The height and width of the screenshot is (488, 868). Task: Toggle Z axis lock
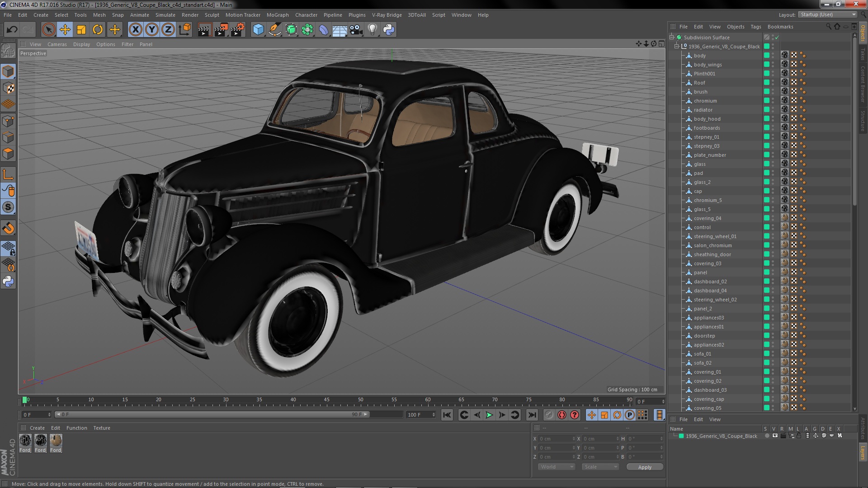coord(168,30)
